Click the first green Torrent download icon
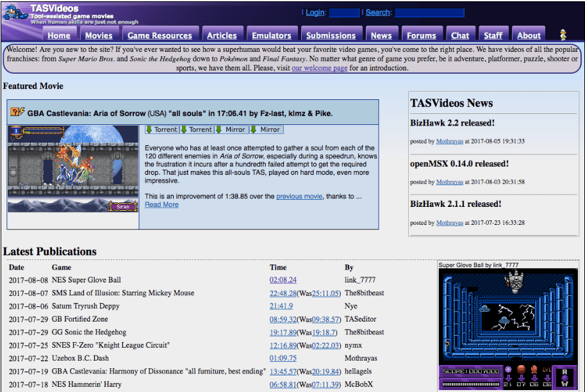Image resolution: width=585 pixels, height=392 pixels. click(150, 129)
